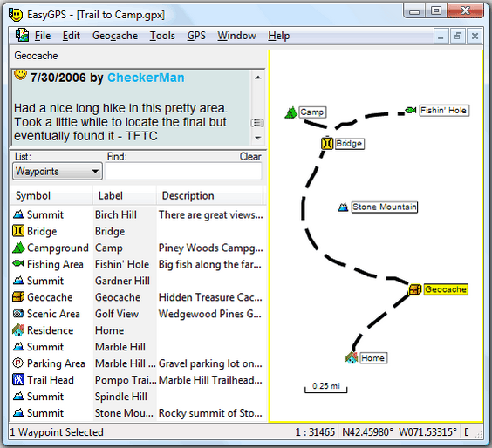Sort list by Description column header
Screen dimensions: 492x448
coord(209,195)
